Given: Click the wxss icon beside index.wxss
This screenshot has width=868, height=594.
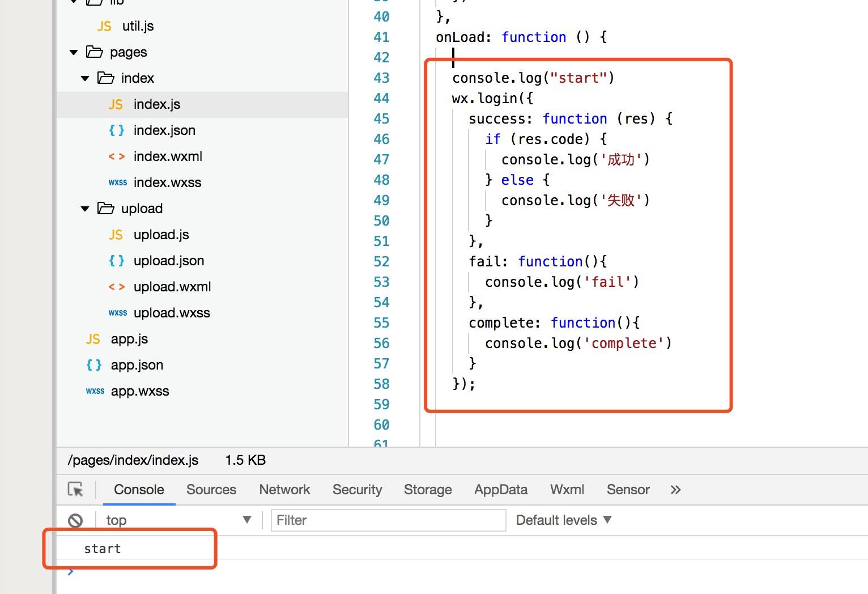Looking at the screenshot, I should click(117, 183).
